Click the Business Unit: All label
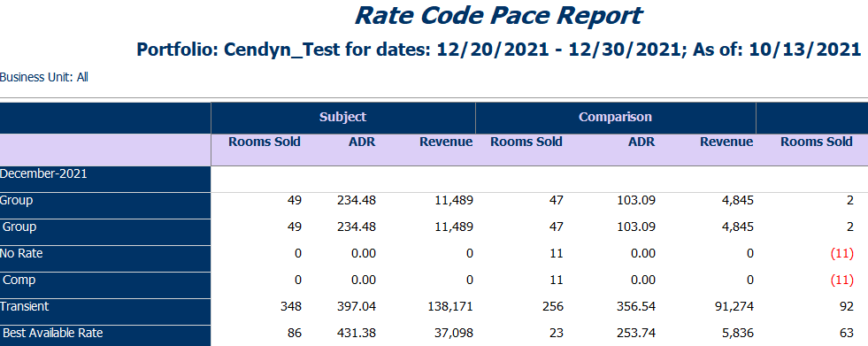Viewport: 868px width, 346px height. [43, 78]
